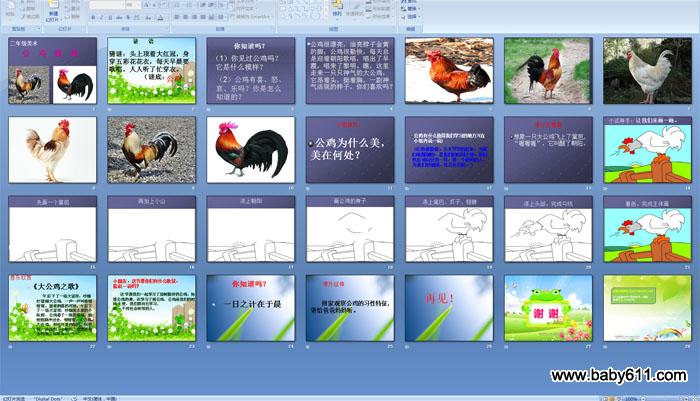Image resolution: width=700 pixels, height=401 pixels.
Task: Open the Arrange tool in the ribbon
Action: (x=337, y=8)
